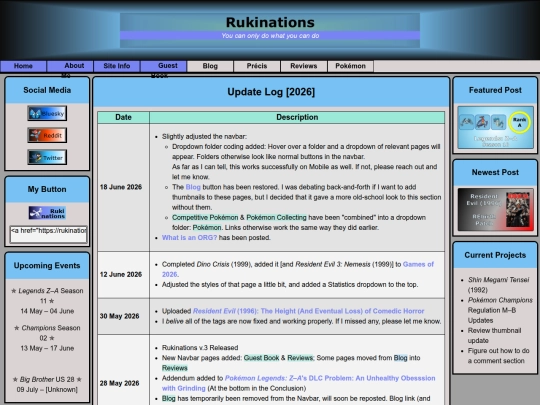Click the highlighted Pokémon Collecting text
Screen dimensions: 540x405
tap(276, 218)
